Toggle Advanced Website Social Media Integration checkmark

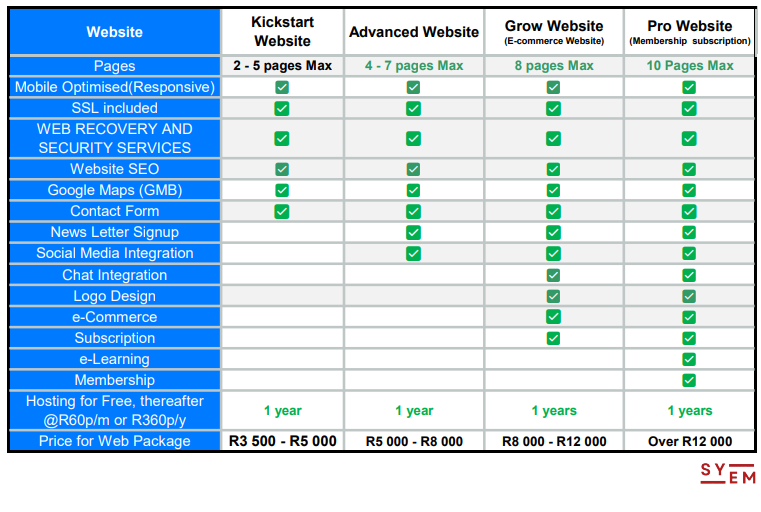tap(413, 253)
